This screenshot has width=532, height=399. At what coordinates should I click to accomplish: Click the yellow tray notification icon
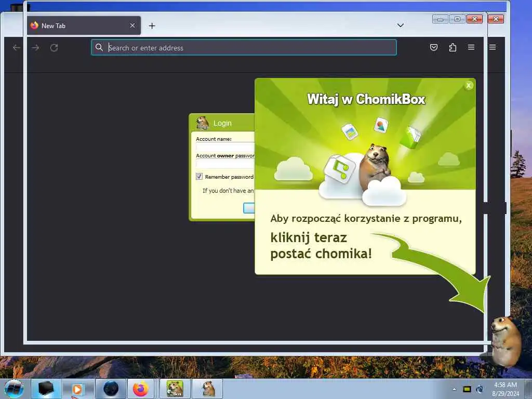tap(467, 389)
